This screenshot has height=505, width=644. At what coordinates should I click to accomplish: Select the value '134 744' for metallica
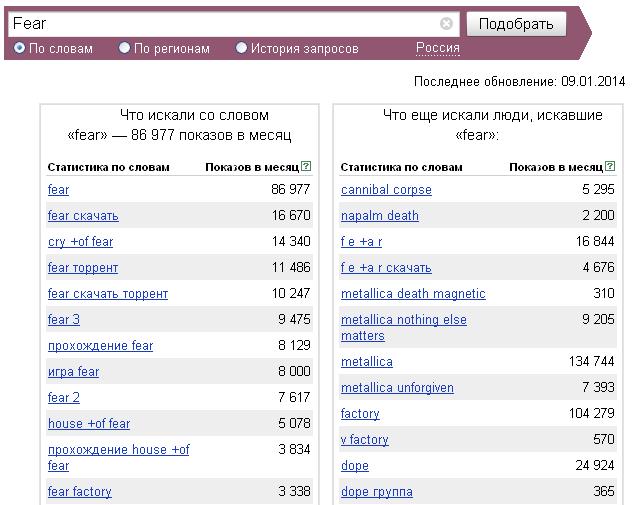coord(591,361)
